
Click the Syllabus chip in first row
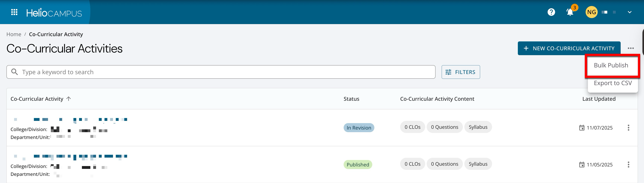pos(478,127)
